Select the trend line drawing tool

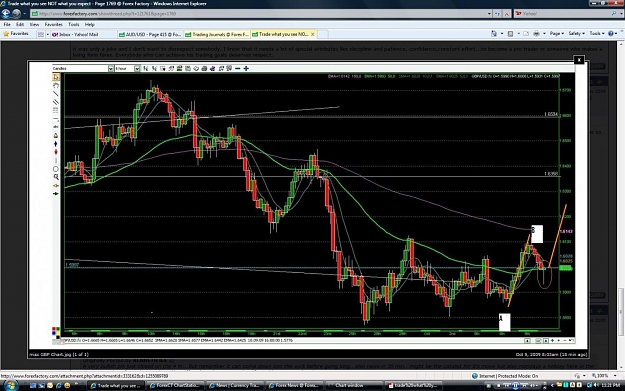[x=56, y=94]
